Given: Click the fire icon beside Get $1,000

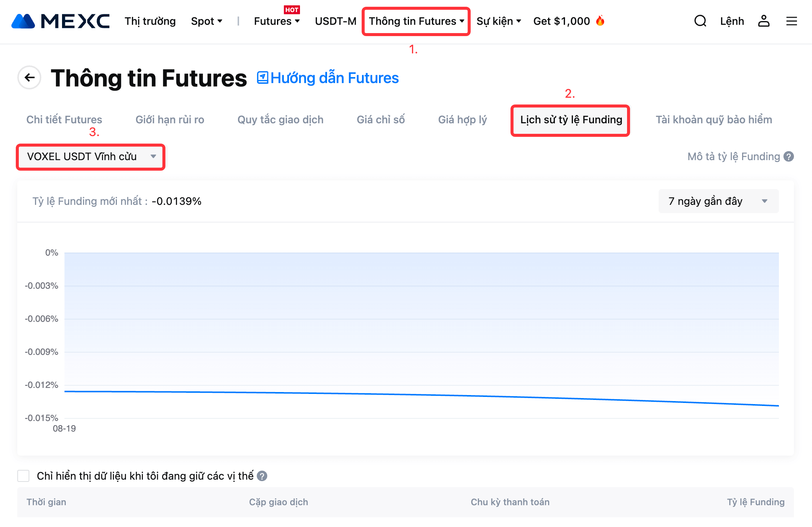Looking at the screenshot, I should 600,20.
